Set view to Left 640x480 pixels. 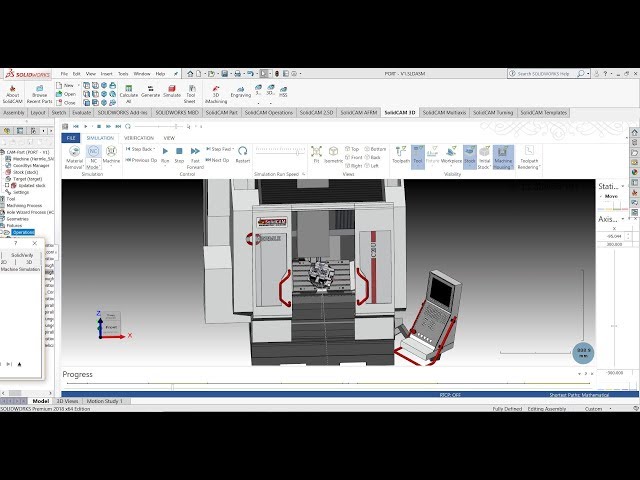pyautogui.click(x=371, y=166)
